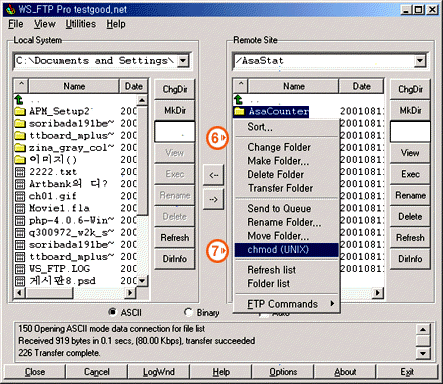Click remote Exec button
This screenshot has width=443, height=384.
coord(410,174)
